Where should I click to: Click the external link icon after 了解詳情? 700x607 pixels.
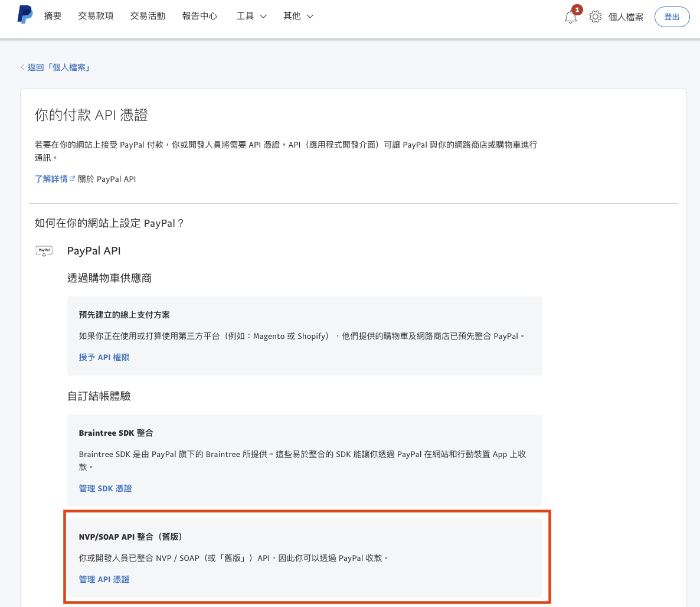click(x=73, y=179)
